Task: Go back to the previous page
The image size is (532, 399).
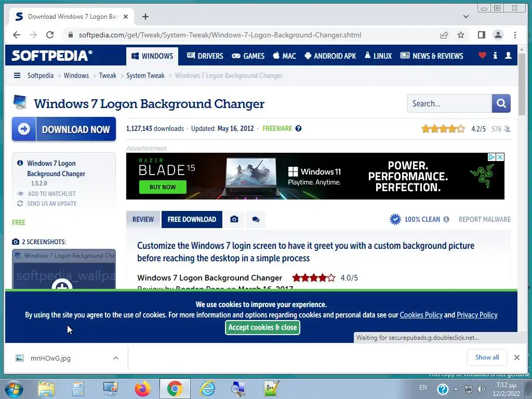Action: click(16, 35)
